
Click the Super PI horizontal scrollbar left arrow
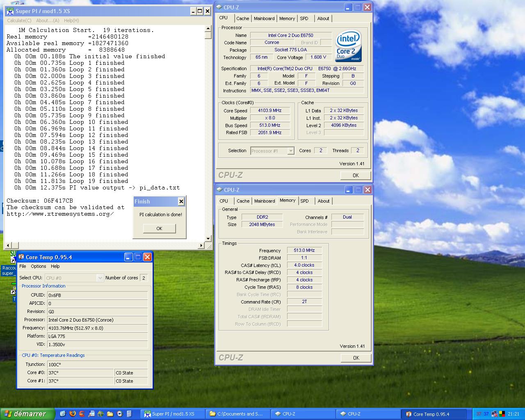(8, 245)
